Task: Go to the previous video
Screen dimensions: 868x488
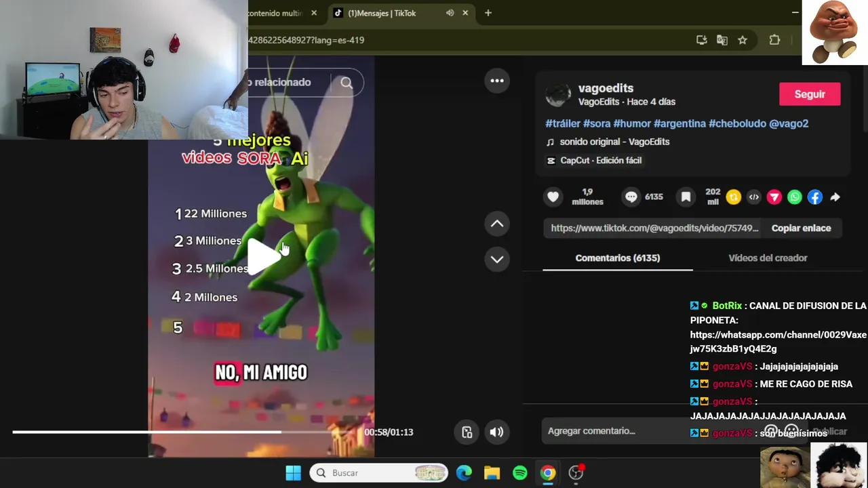Action: (x=497, y=224)
